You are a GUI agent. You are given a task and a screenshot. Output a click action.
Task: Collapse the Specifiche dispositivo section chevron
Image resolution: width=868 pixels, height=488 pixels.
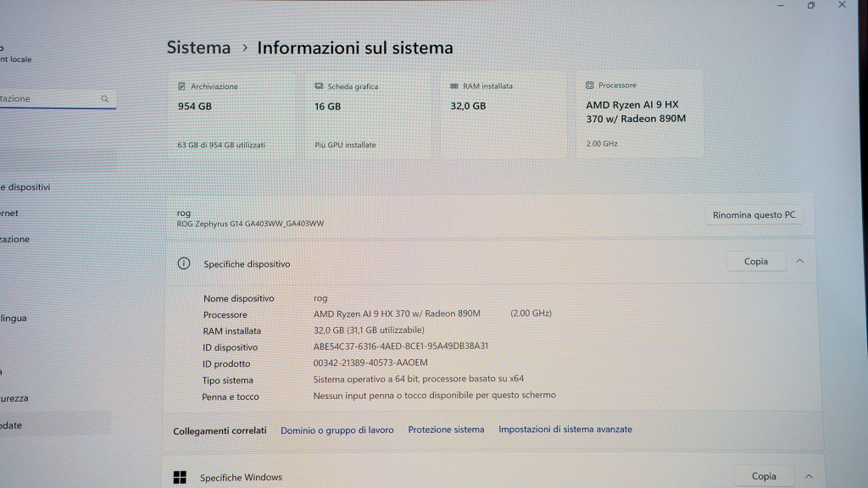tap(800, 261)
